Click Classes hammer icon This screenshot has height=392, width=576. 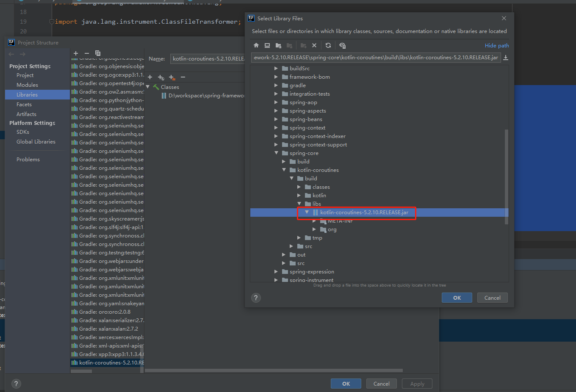156,87
